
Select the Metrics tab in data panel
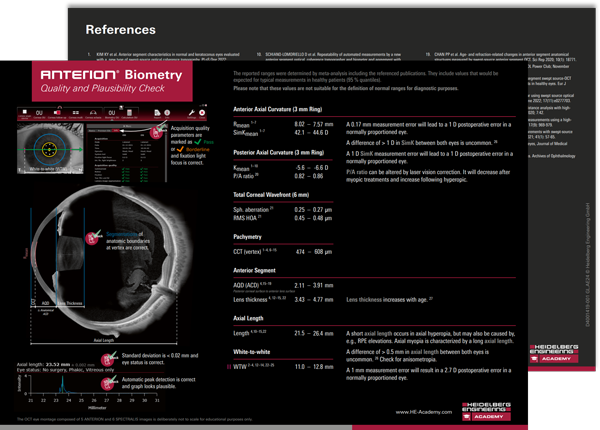(92, 130)
